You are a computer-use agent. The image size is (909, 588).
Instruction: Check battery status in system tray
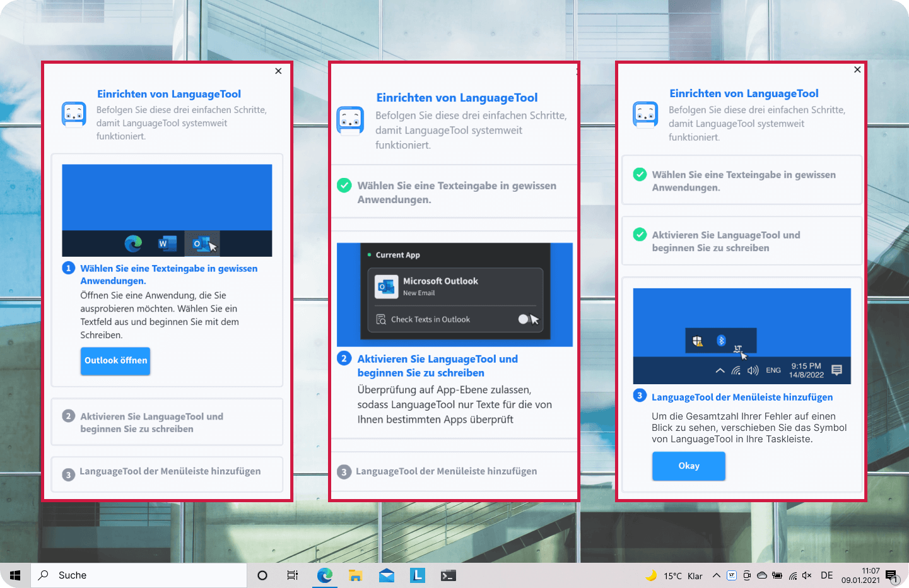(777, 575)
